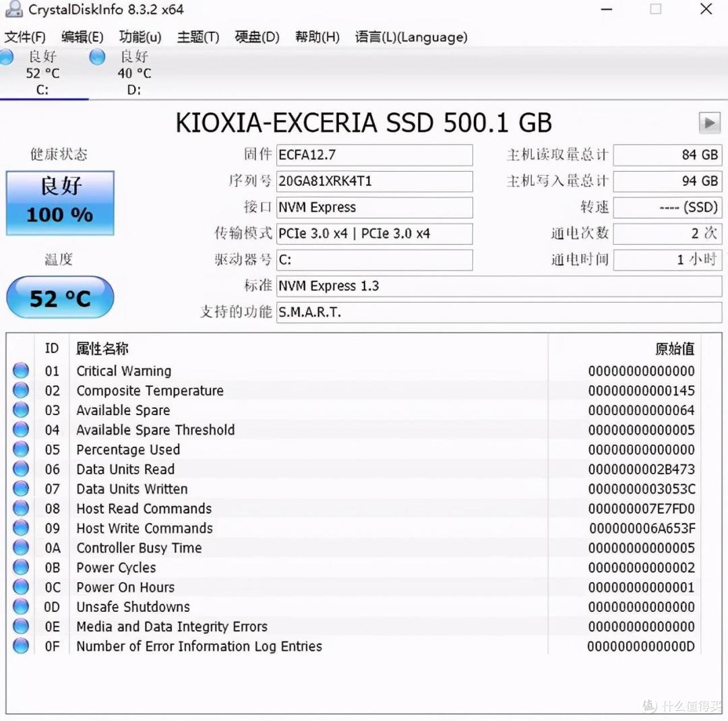The height and width of the screenshot is (721, 728).
Task: Click status orb for Host Read Commands row
Action: (x=21, y=508)
